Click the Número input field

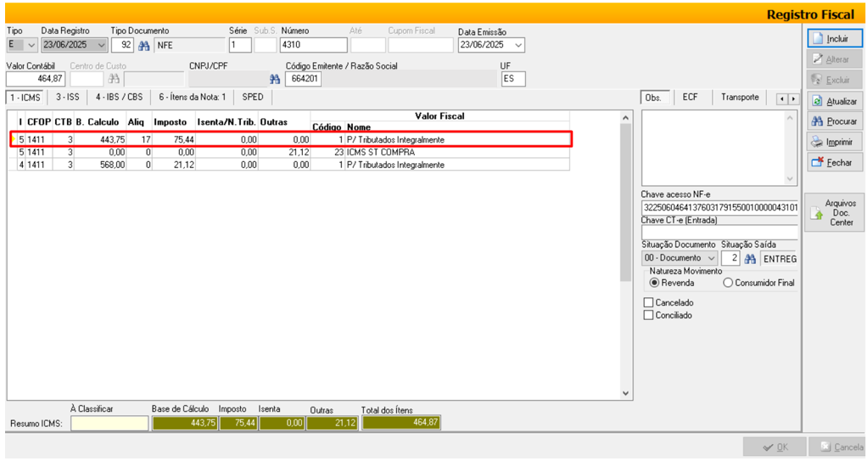point(313,45)
